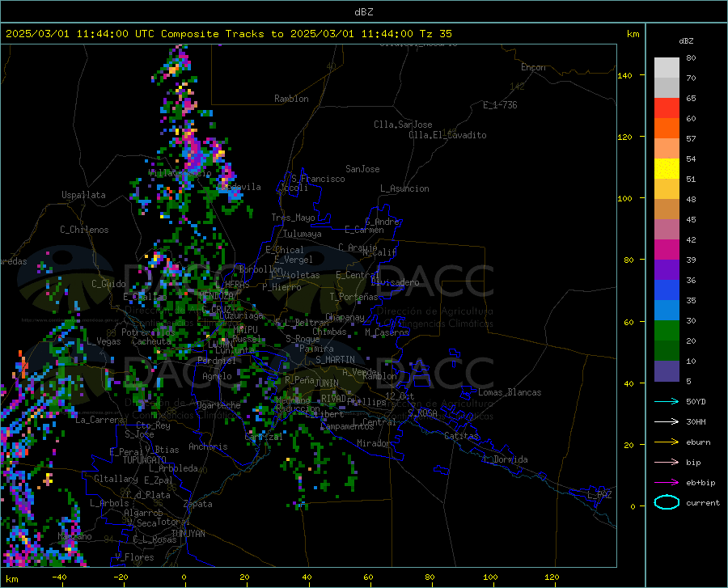Pick the royal blue swatch in dBZ scale
The image size is (728, 588).
[x=667, y=290]
